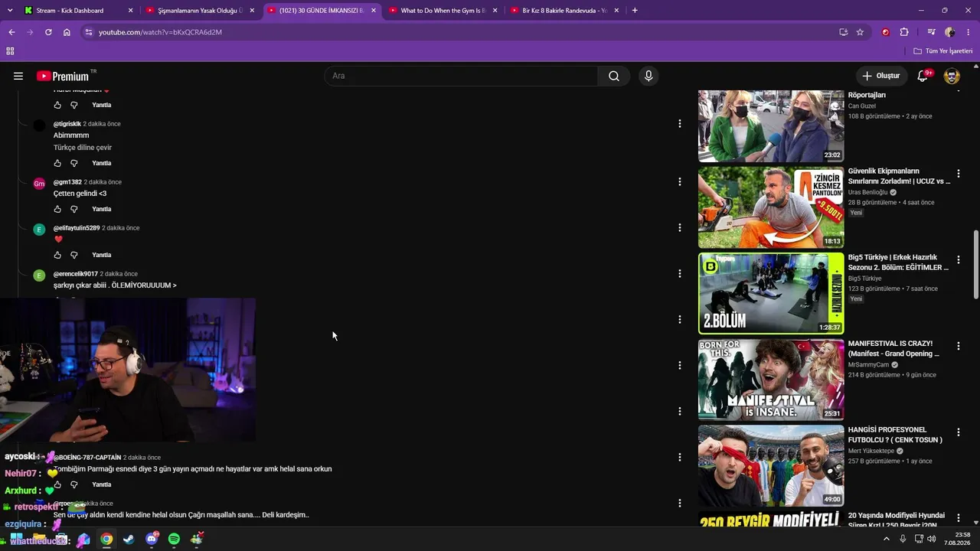Open the @tigriskk channel link
This screenshot has height=551, width=980.
67,124
